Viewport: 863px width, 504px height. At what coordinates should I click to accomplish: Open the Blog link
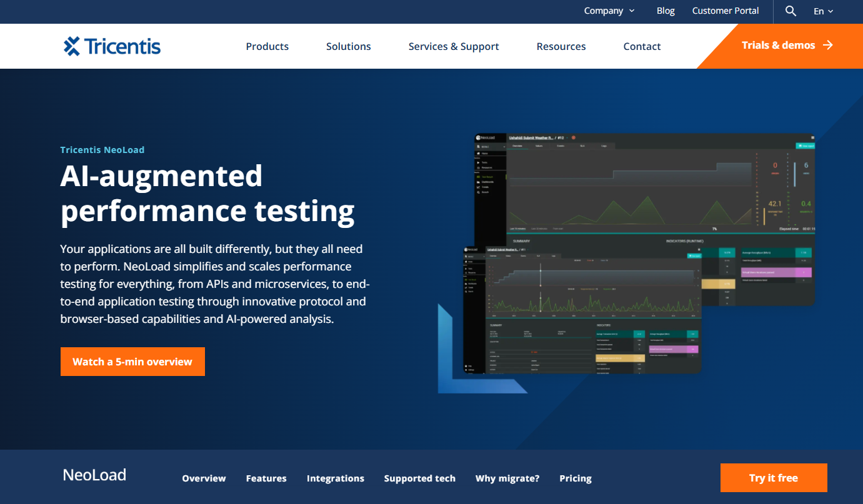[x=666, y=11]
